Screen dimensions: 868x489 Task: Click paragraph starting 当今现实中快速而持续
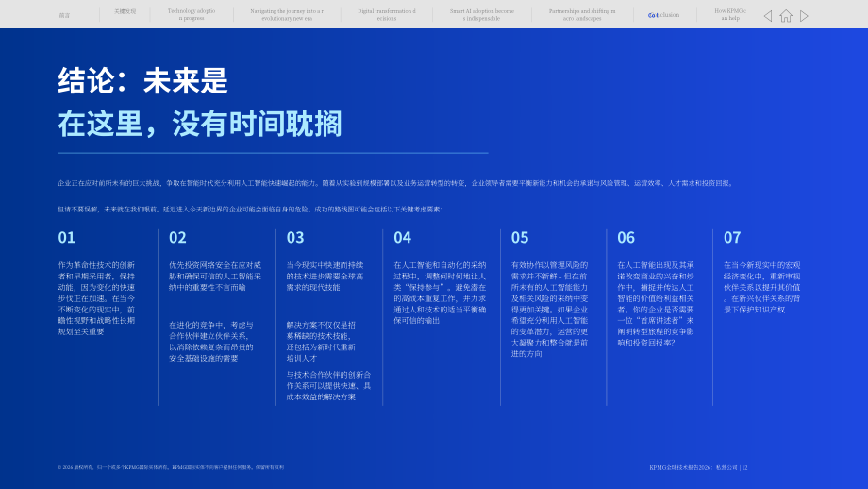tap(325, 277)
